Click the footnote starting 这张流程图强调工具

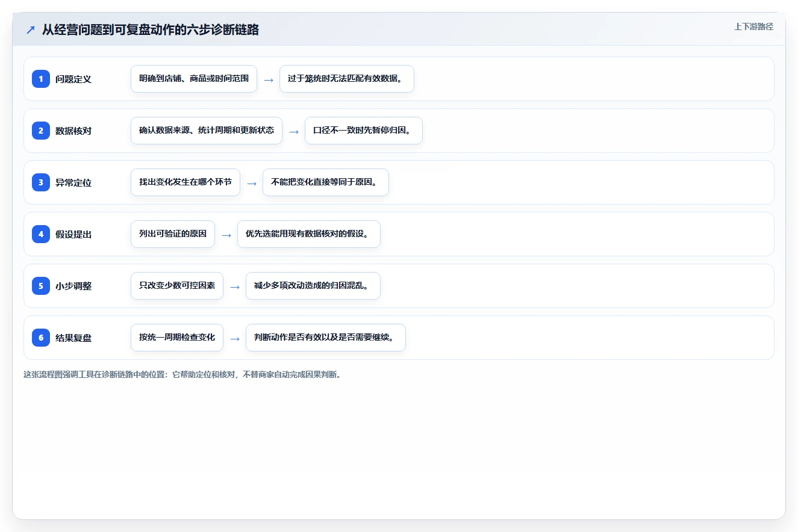pyautogui.click(x=182, y=374)
